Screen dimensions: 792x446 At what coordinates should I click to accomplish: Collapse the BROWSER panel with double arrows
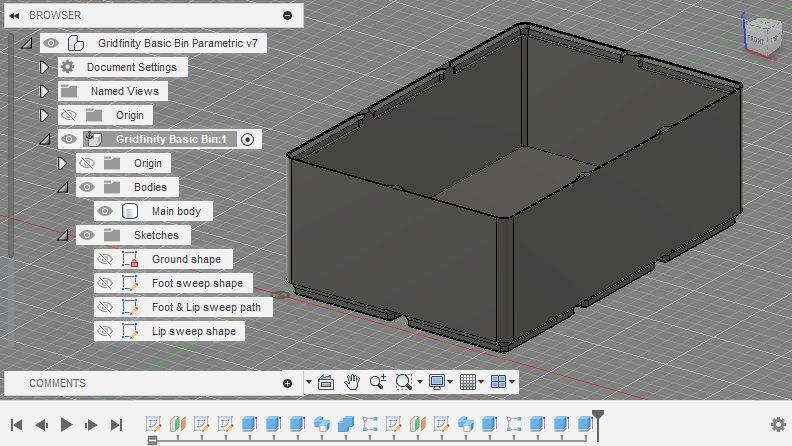(x=14, y=16)
